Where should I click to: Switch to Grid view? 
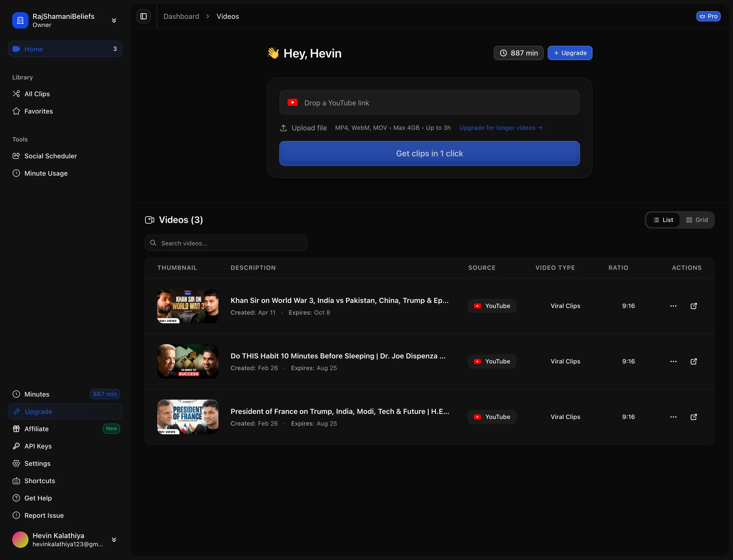click(x=697, y=220)
